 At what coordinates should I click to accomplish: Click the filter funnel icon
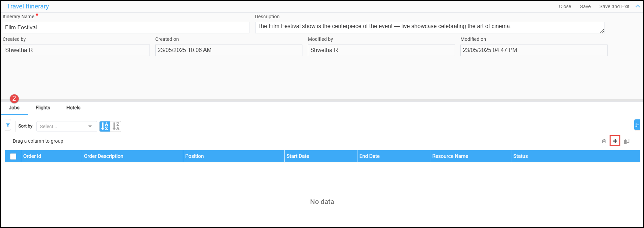[x=8, y=125]
